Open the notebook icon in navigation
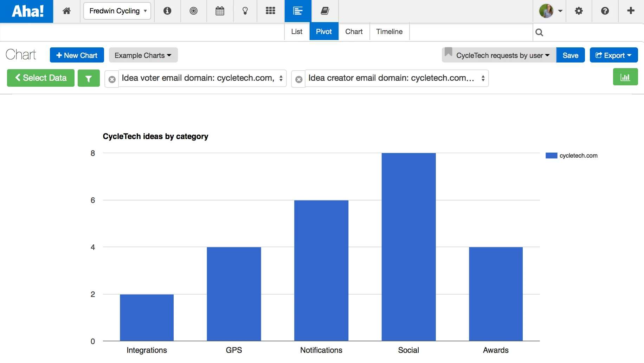The image size is (644, 363). (325, 11)
